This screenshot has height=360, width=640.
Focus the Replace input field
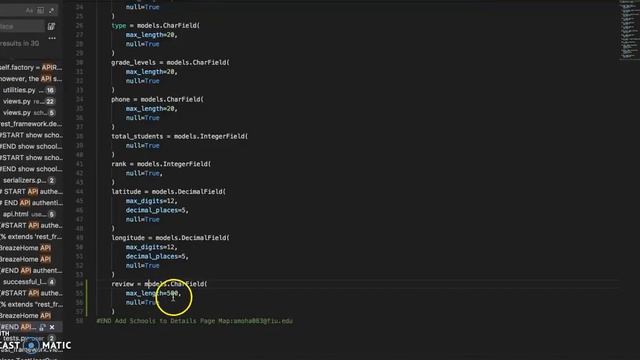pos(21,27)
